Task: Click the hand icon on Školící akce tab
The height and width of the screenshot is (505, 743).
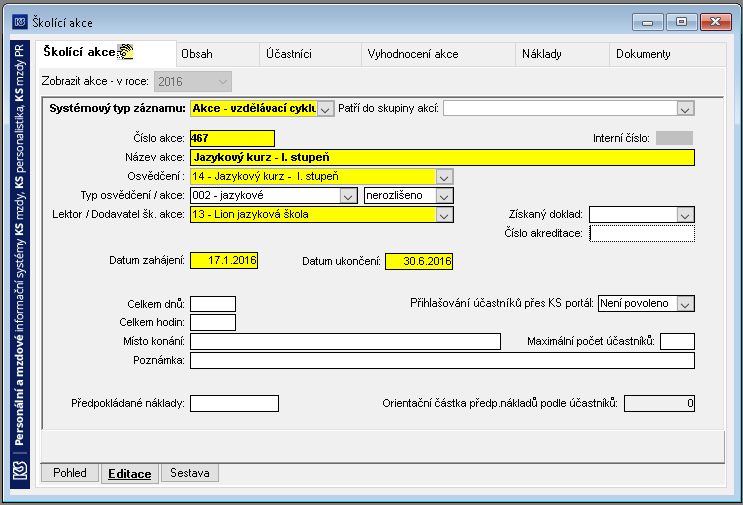Action: click(x=126, y=51)
